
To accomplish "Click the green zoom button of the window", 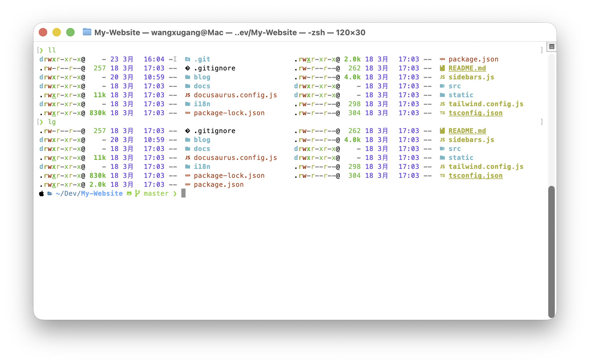I will [x=70, y=32].
